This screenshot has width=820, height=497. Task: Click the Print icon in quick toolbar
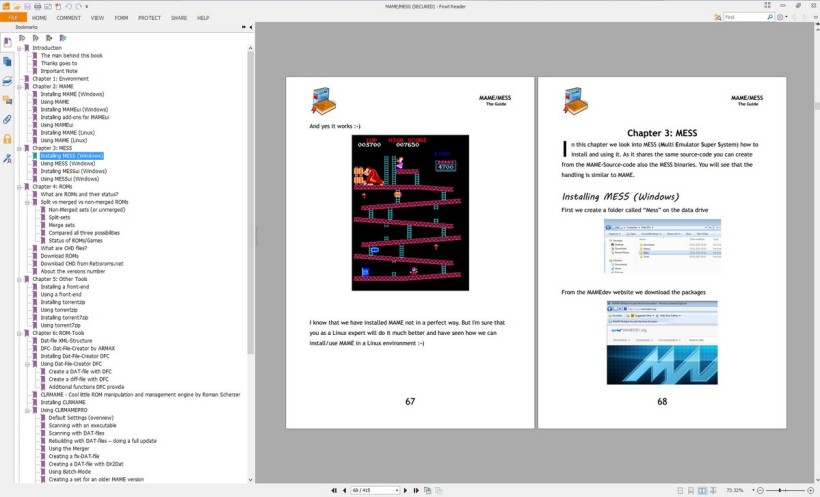point(38,6)
